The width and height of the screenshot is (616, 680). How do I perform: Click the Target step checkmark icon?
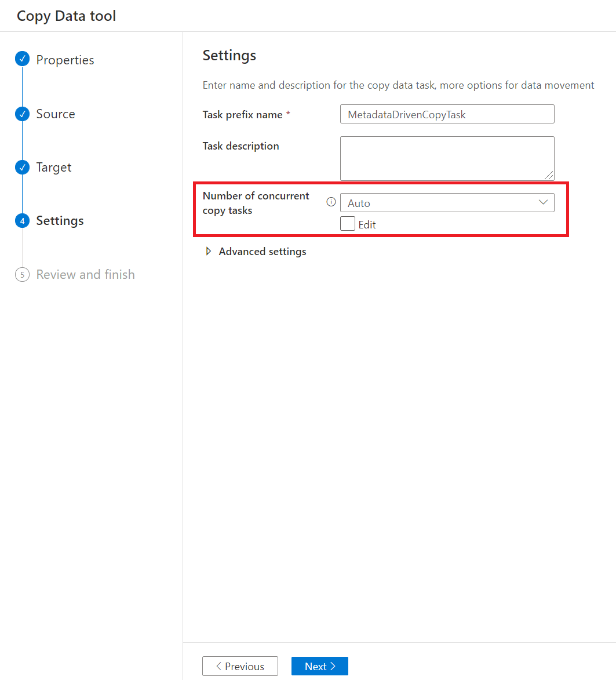point(21,166)
